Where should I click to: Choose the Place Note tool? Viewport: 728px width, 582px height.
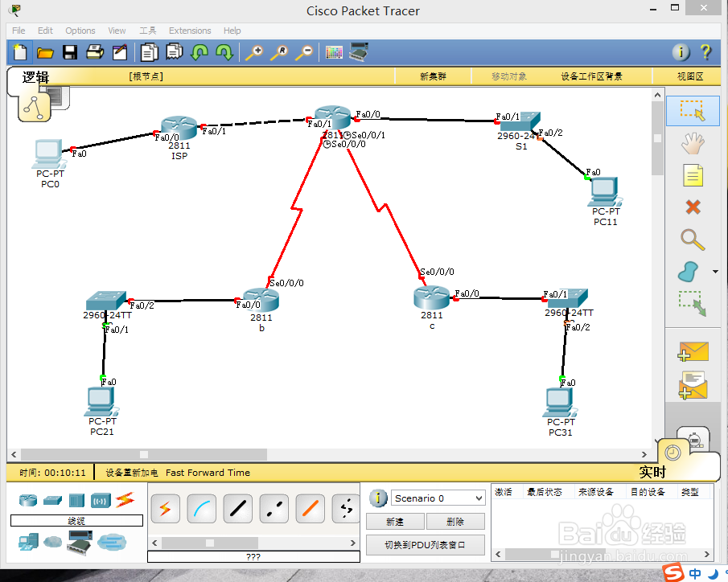pos(693,175)
